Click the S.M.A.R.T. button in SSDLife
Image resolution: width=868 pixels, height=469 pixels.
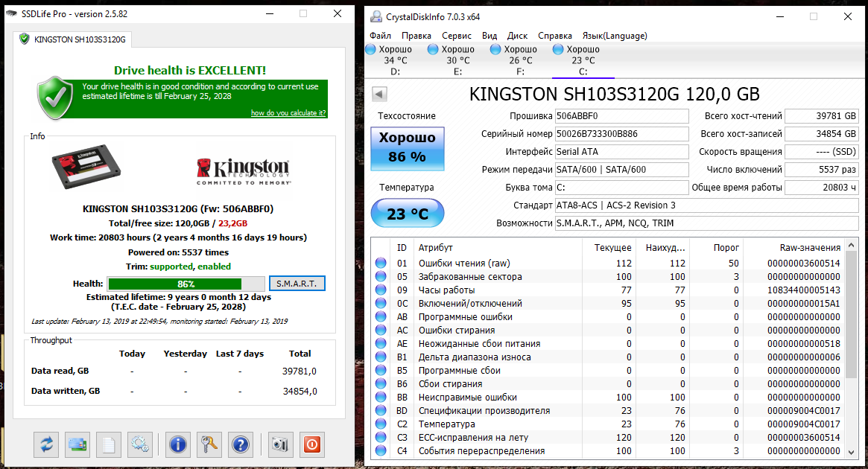click(297, 283)
